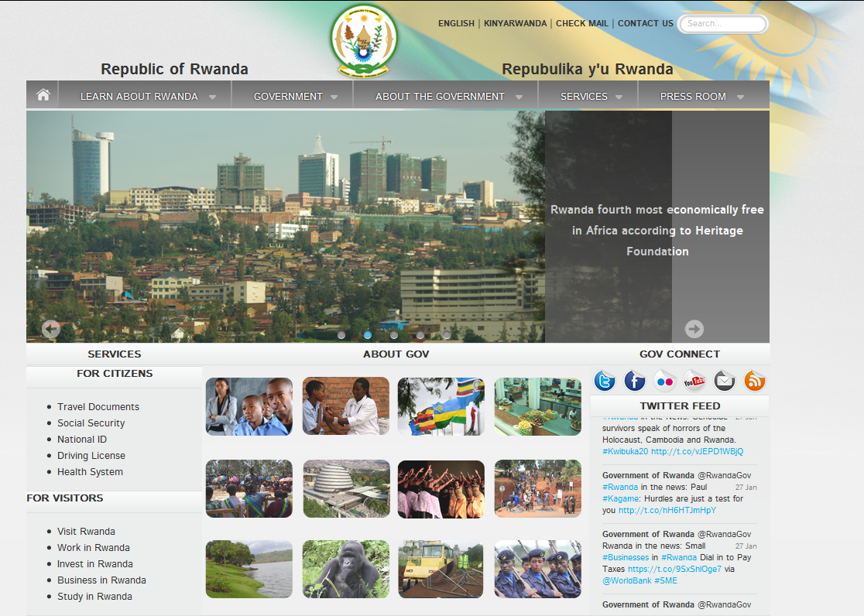Open the yellow construction machinery thumbnail
Viewport: 864px width, 616px height.
coord(441,569)
